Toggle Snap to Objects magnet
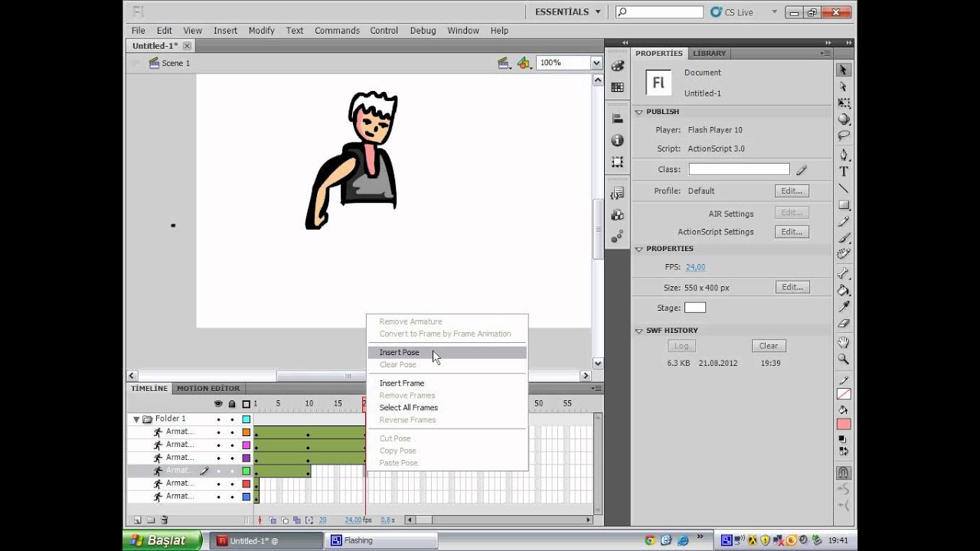 tap(844, 473)
